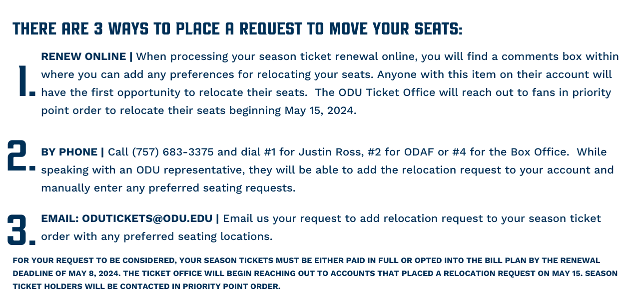Screen dimensions: 644x300
Task: Click the date May 15, 2024 in step one
Action: point(320,110)
